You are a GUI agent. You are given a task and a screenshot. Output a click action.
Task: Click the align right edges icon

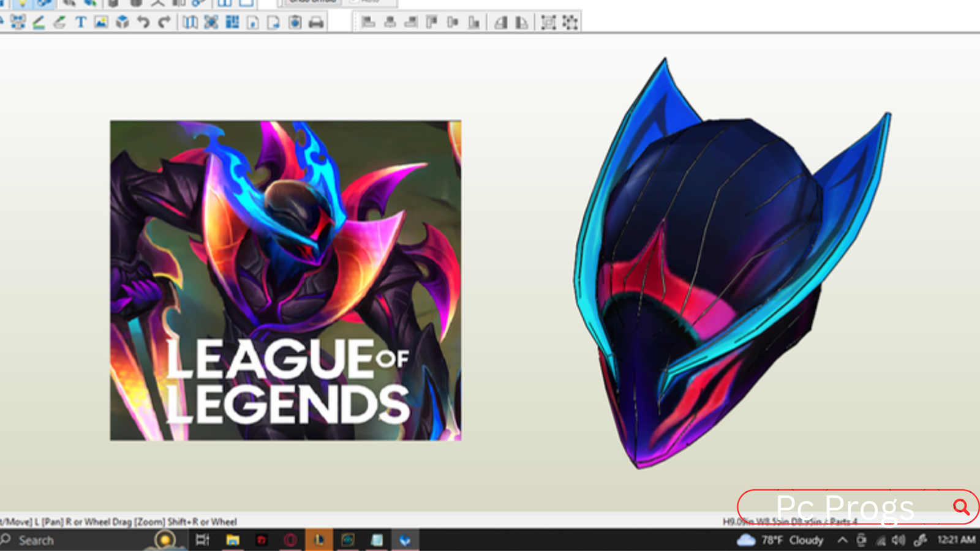click(411, 23)
